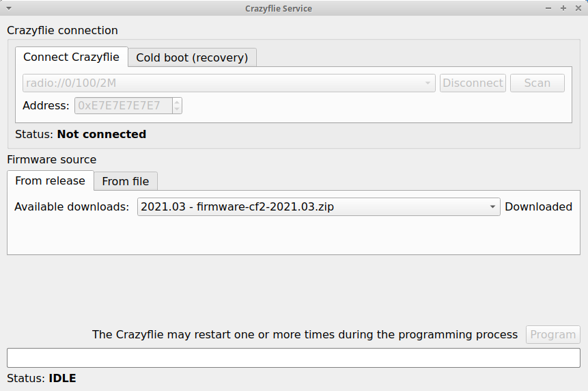Screen dimensions: 588x391
Task: Expand the Available downloads dropdown arrow
Action: (492, 207)
